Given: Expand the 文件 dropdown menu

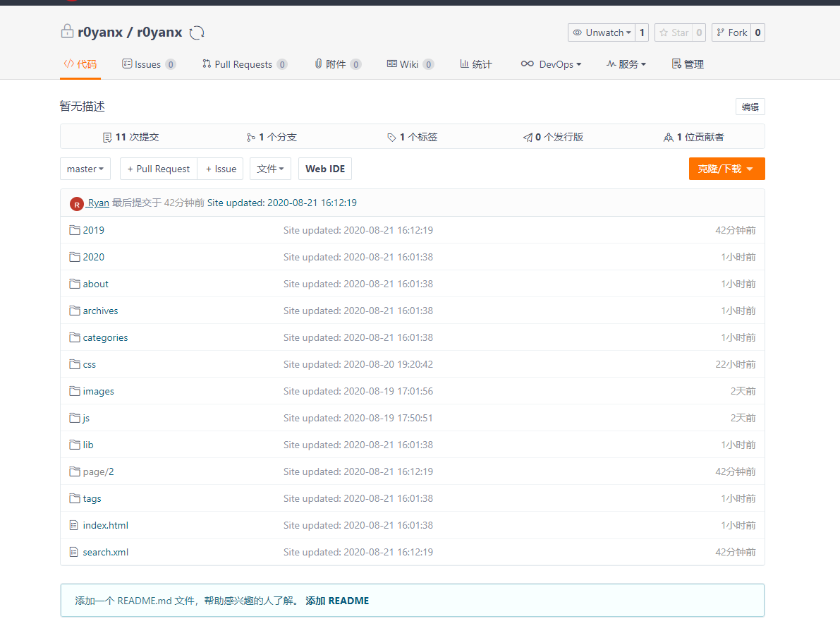Looking at the screenshot, I should (x=270, y=169).
